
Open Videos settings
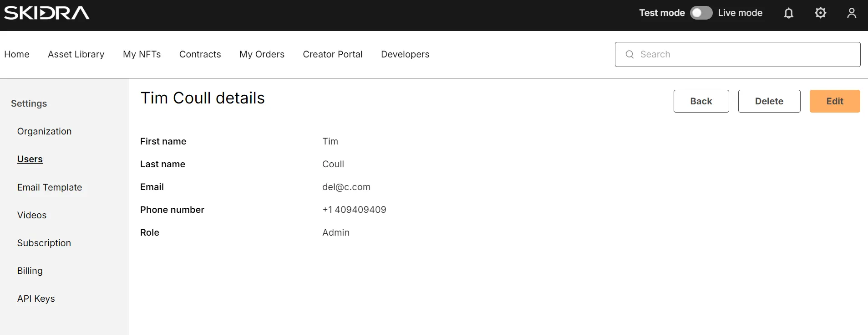click(32, 215)
